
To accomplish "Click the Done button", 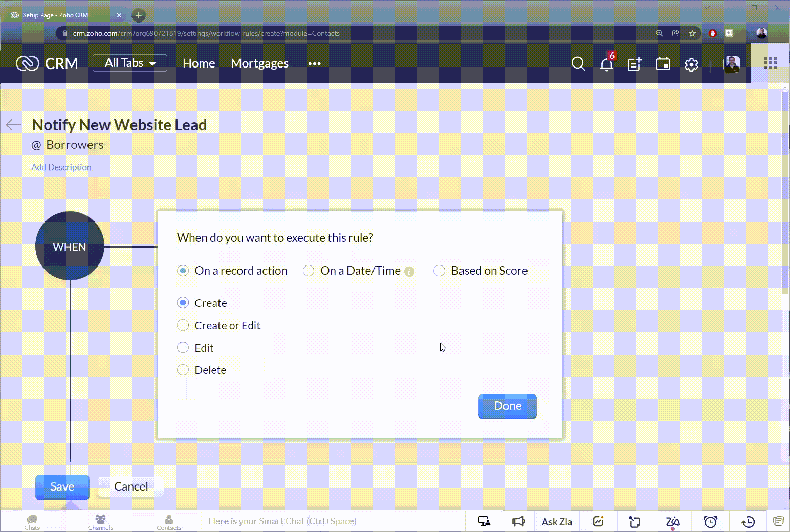I will pyautogui.click(x=507, y=406).
